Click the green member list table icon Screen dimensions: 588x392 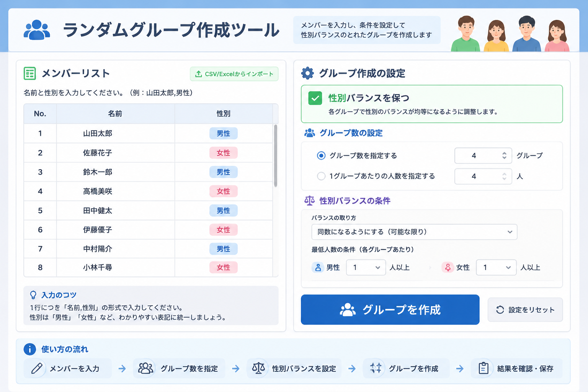(29, 73)
